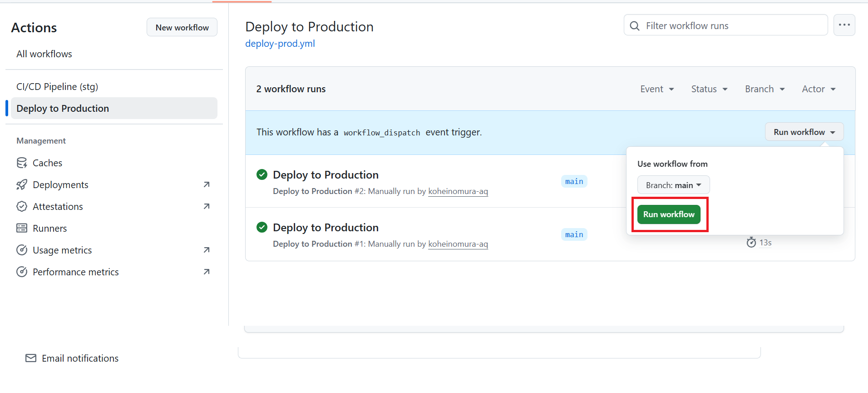Click the Deployments rocket icon
868x393 pixels.
(x=22, y=184)
